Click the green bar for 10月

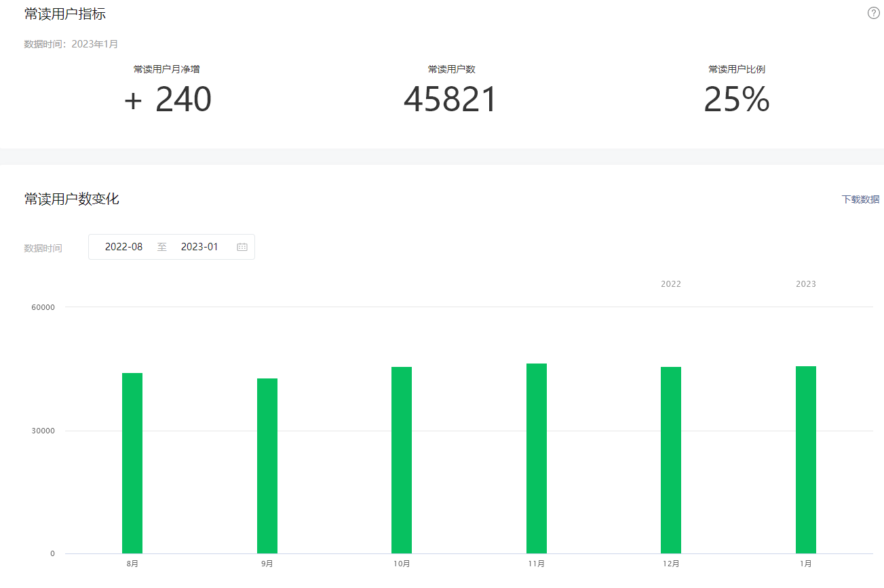(x=402, y=460)
